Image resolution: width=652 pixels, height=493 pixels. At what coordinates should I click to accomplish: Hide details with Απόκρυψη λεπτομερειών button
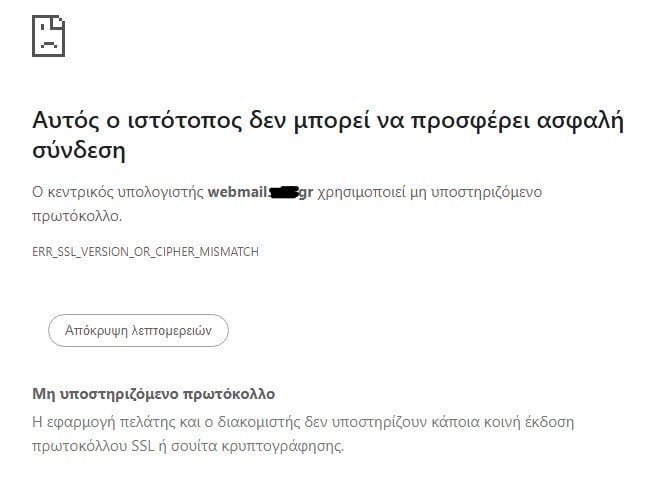pyautogui.click(x=138, y=330)
